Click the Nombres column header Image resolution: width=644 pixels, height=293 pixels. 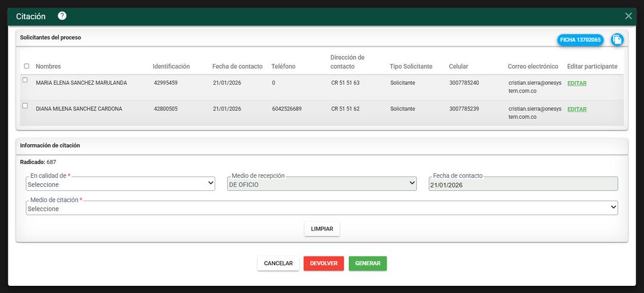click(x=48, y=66)
